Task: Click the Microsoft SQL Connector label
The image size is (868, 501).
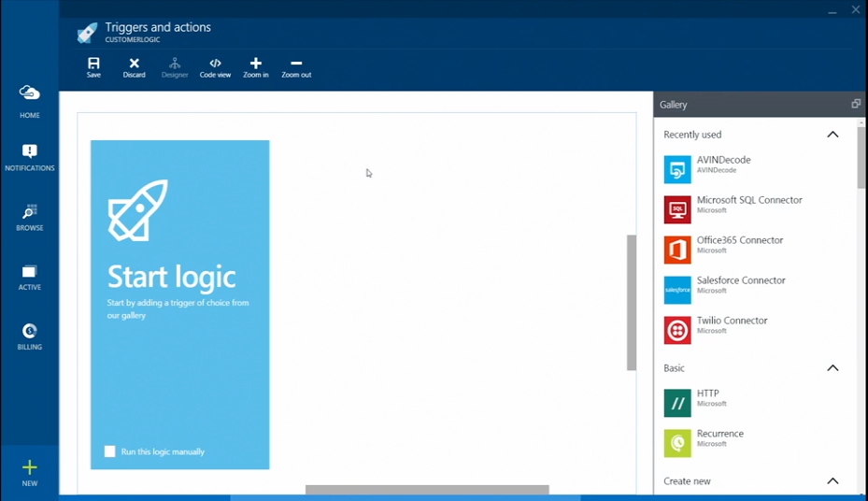Action: click(x=749, y=200)
